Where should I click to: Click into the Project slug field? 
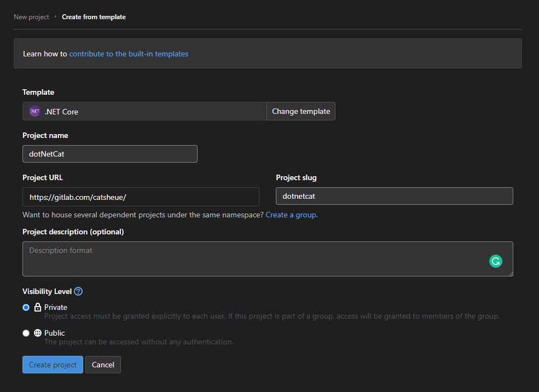(x=394, y=196)
